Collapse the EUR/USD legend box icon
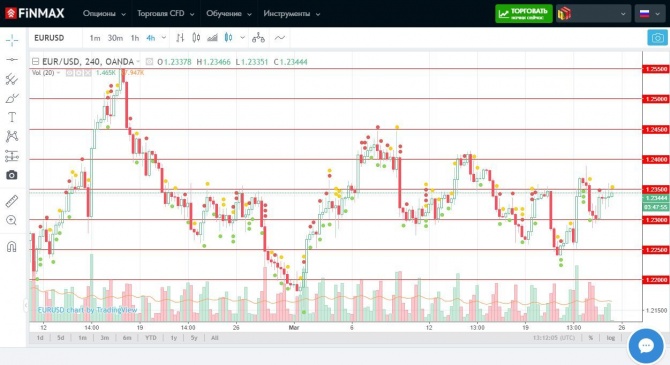This screenshot has height=365, width=670. (35, 62)
